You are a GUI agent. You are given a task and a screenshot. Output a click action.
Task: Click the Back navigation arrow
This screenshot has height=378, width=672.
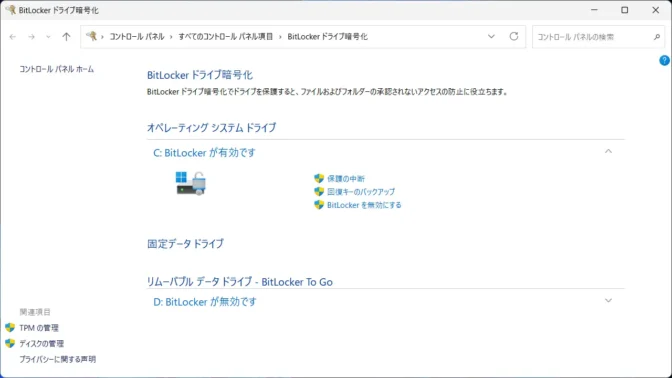(x=12, y=37)
